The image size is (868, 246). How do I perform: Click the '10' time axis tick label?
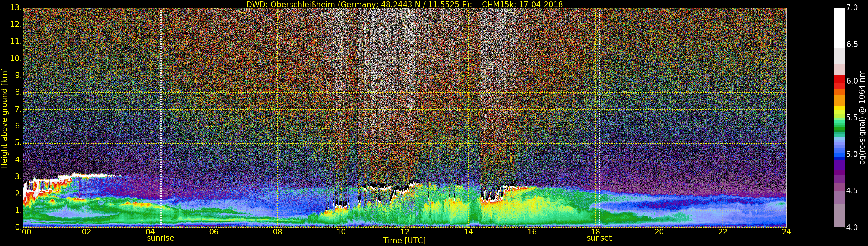coord(341,232)
